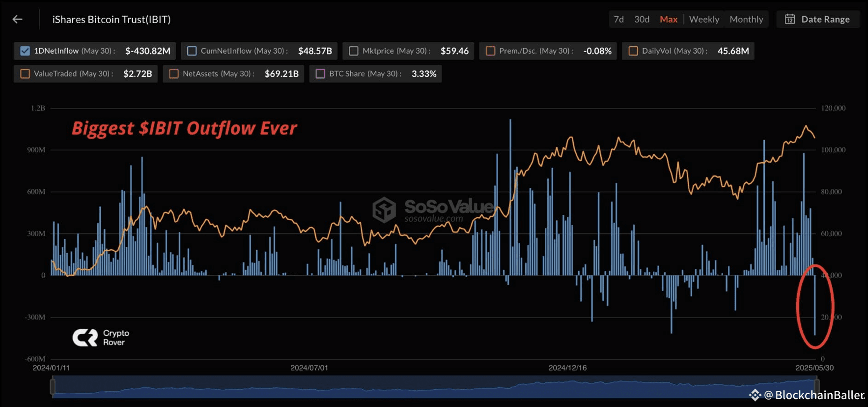Switch to the 7d range tab
Image resolution: width=868 pixels, height=407 pixels.
pos(619,19)
